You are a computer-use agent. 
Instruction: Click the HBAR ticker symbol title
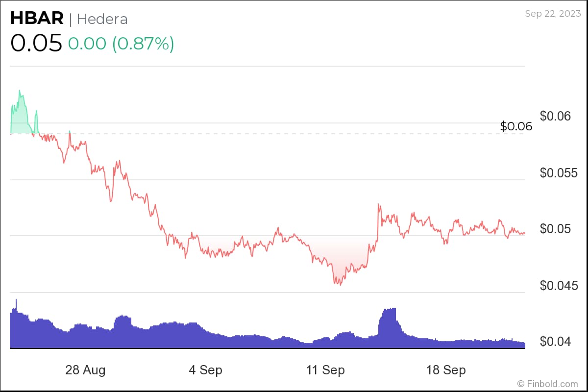37,19
